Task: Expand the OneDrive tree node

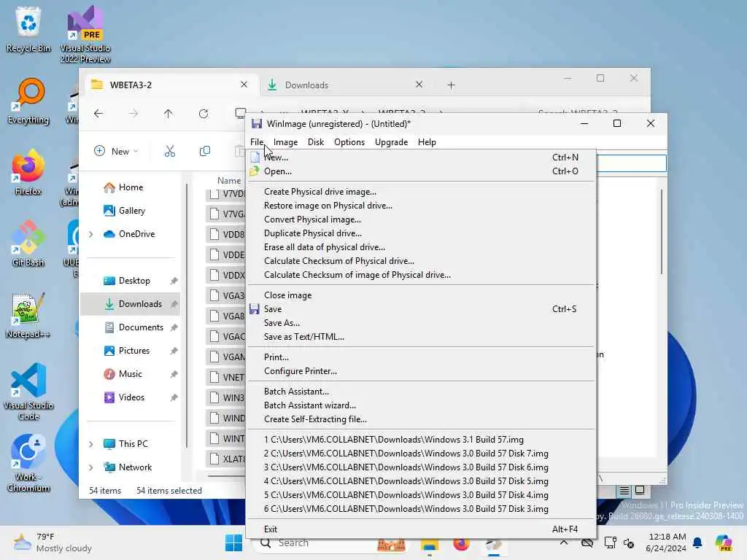Action: point(91,234)
